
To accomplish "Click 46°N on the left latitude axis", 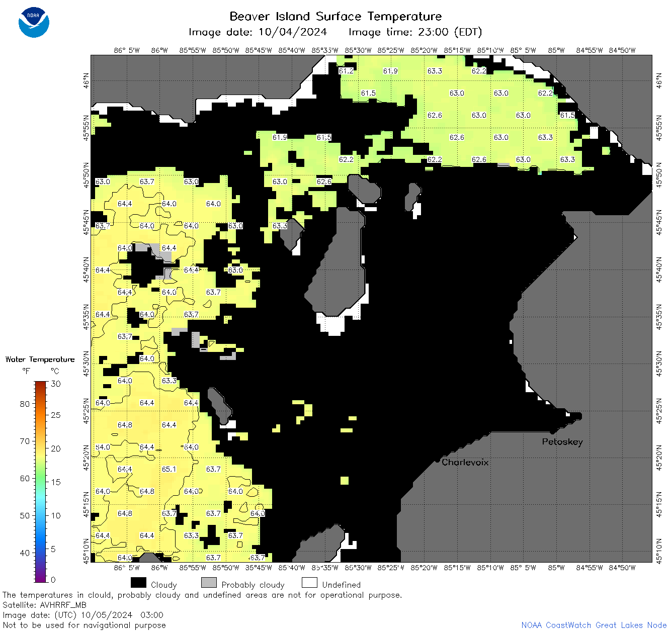I will point(86,80).
